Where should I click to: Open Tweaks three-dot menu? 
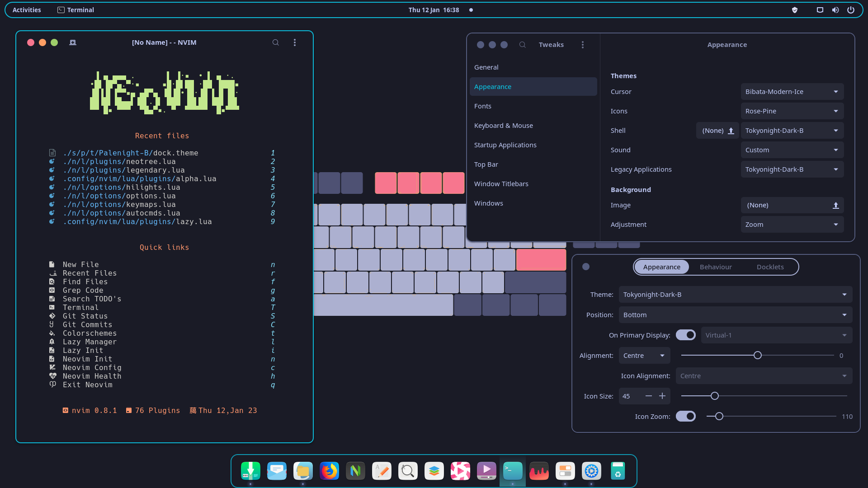[x=583, y=45]
